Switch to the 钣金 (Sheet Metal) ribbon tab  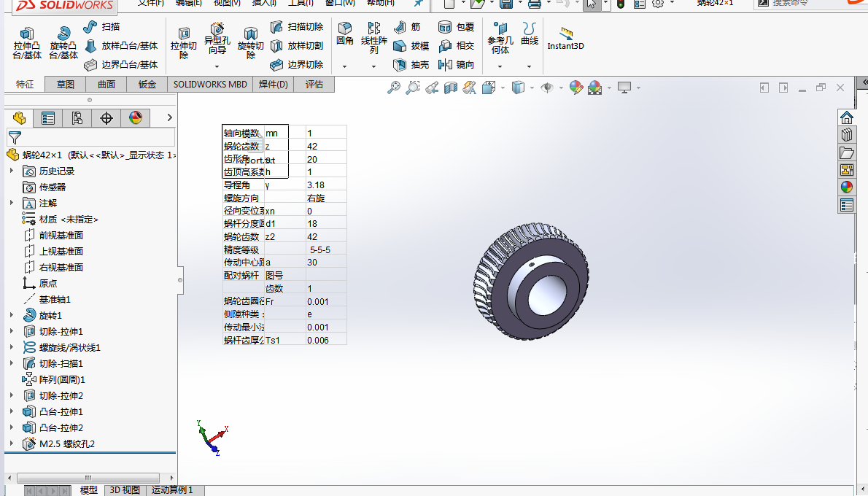point(147,84)
